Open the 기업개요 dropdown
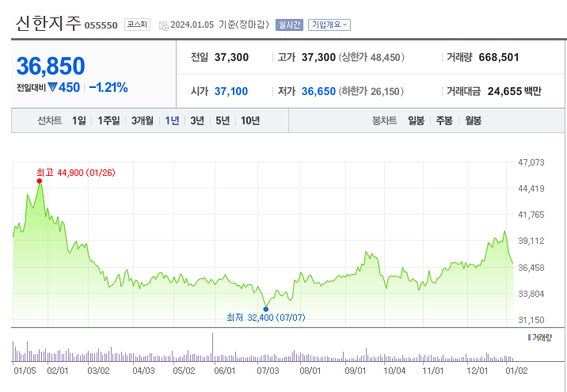The image size is (567, 392). click(329, 25)
